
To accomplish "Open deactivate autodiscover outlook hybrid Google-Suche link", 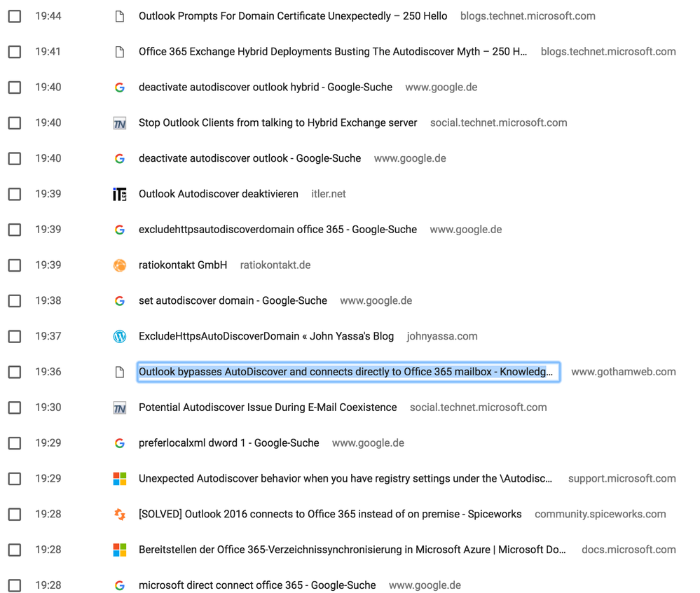I will (266, 87).
